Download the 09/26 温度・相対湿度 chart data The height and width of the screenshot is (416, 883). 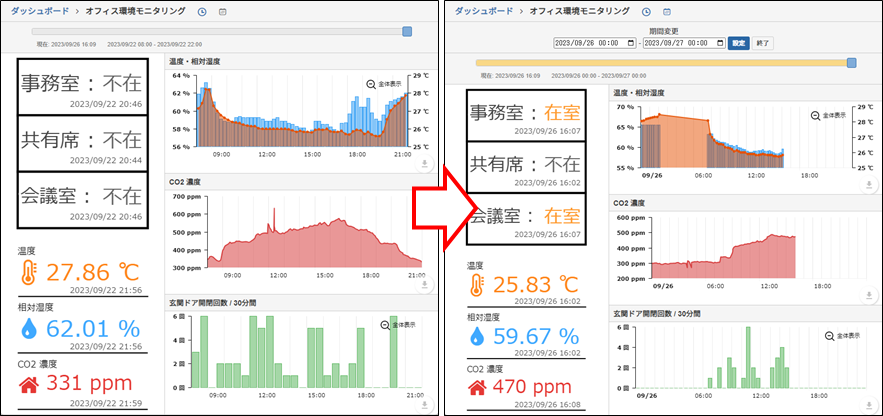point(869,185)
